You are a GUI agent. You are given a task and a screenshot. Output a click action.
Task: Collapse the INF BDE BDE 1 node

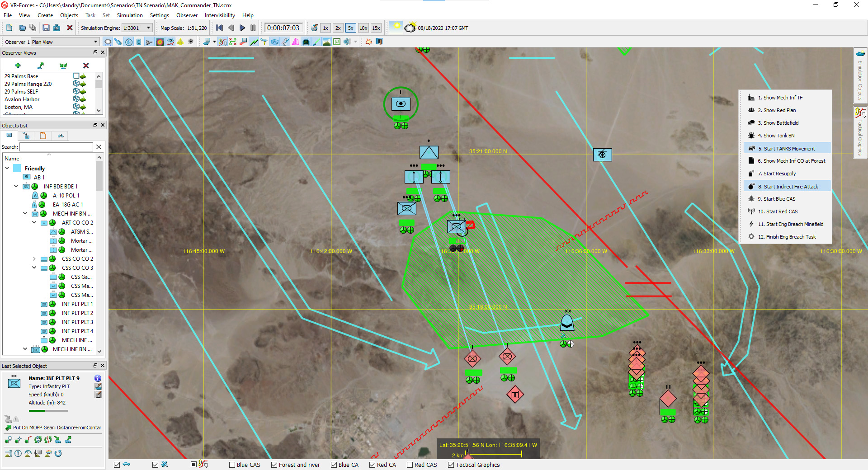(16, 186)
